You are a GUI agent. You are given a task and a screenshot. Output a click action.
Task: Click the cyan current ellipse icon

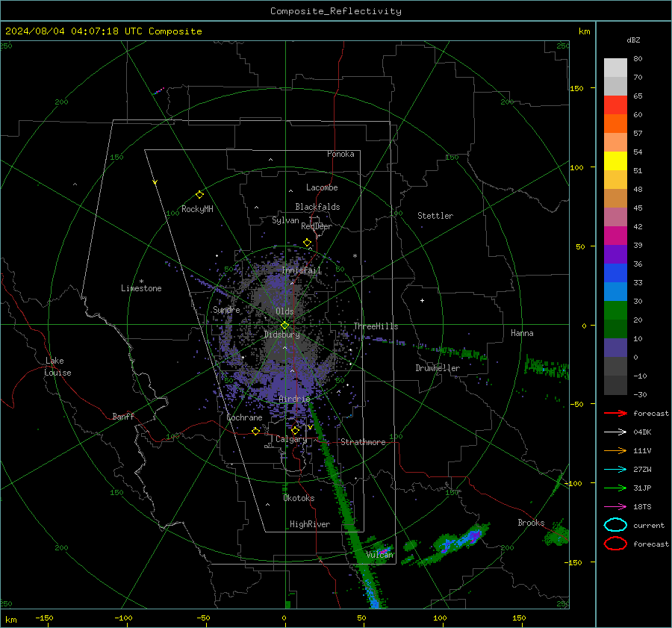(x=615, y=525)
